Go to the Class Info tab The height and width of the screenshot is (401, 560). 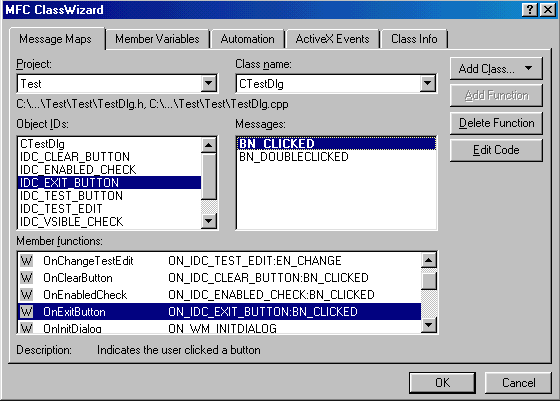414,39
